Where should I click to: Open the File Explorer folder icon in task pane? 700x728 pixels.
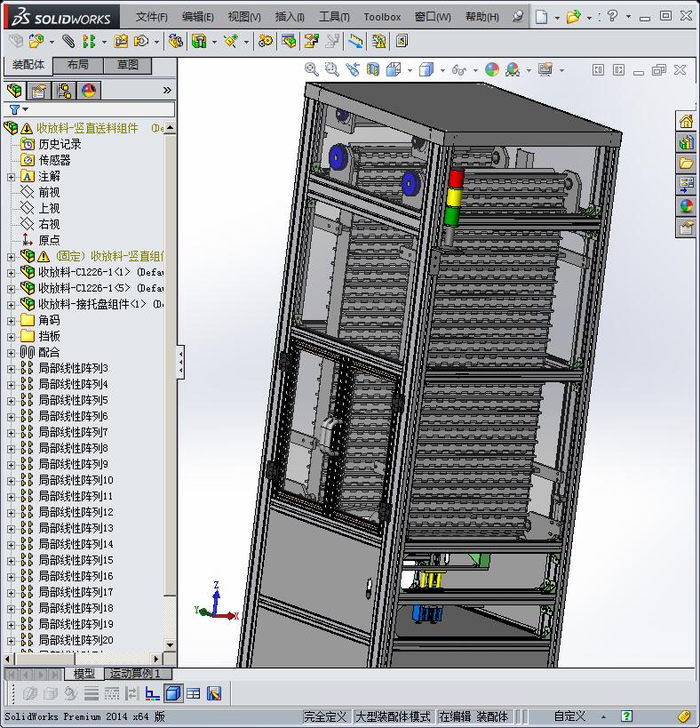pyautogui.click(x=686, y=164)
